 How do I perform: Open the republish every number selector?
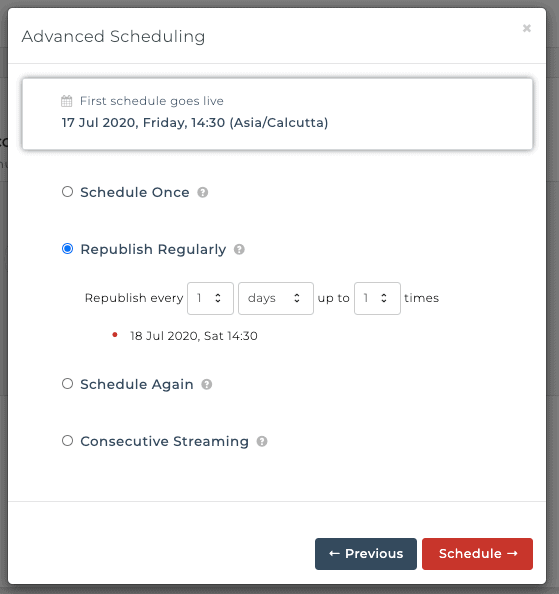(x=210, y=298)
